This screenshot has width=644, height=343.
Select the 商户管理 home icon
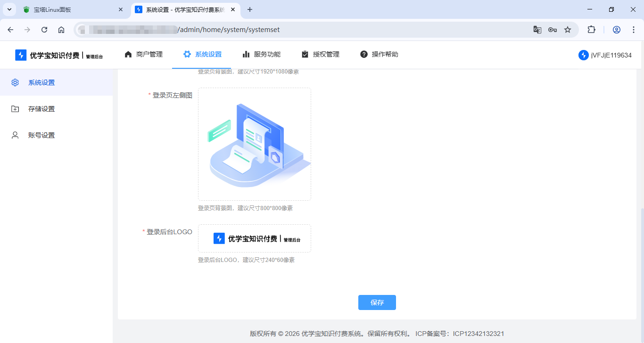pyautogui.click(x=128, y=54)
